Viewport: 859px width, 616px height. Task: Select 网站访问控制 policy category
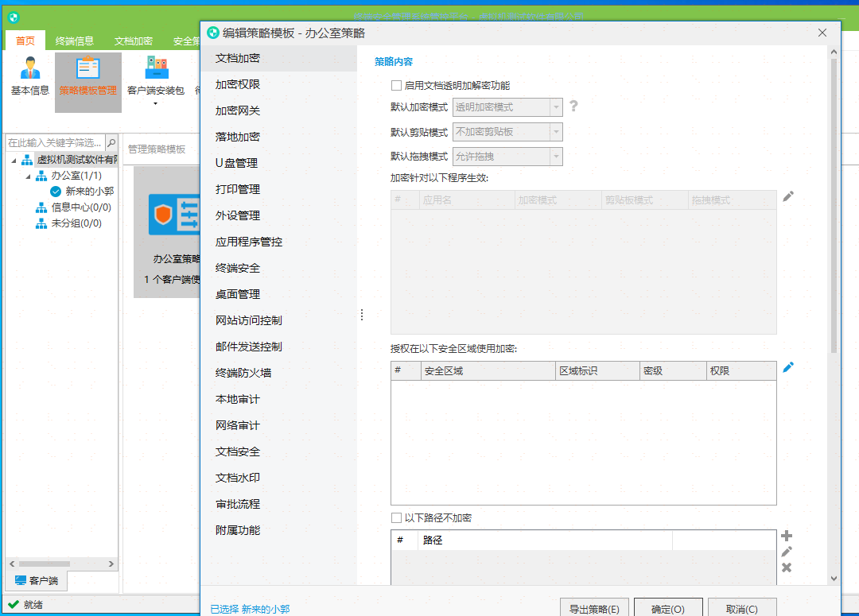279,320
